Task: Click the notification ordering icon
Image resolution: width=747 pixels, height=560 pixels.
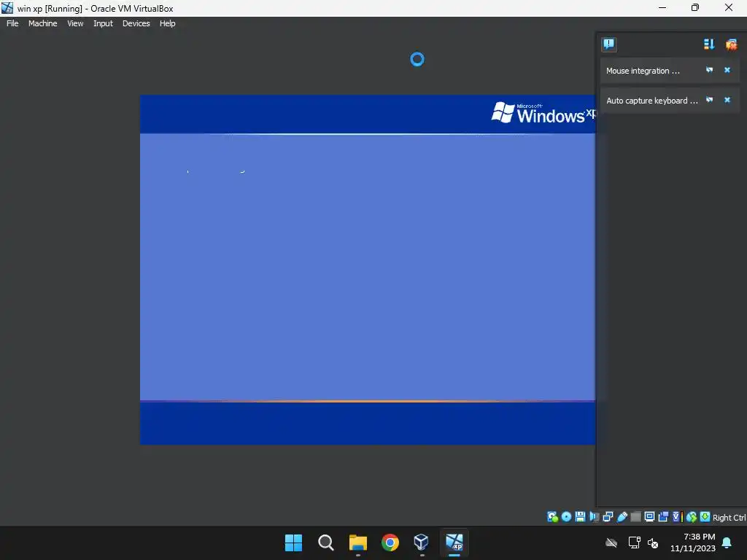Action: 709,44
